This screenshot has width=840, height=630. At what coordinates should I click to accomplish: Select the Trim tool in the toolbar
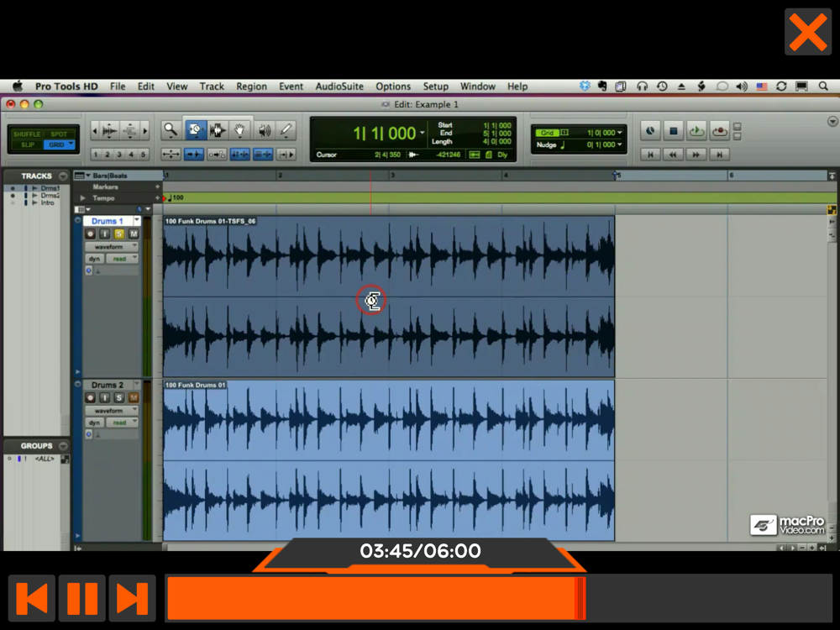tap(195, 129)
